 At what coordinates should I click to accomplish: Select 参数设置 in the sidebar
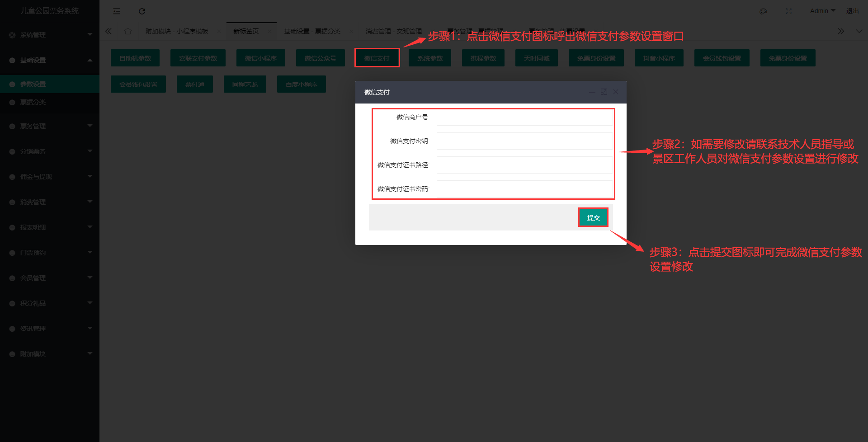click(50, 84)
